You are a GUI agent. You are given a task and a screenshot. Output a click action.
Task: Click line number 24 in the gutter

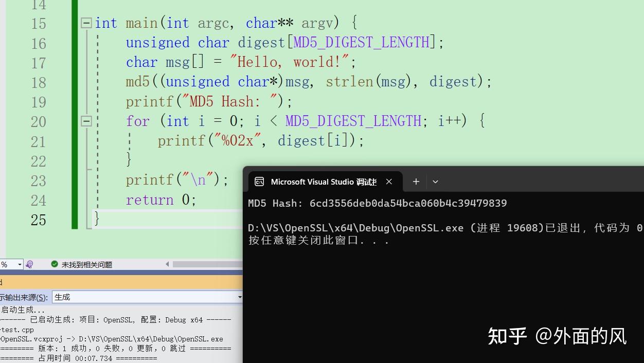[x=39, y=200]
